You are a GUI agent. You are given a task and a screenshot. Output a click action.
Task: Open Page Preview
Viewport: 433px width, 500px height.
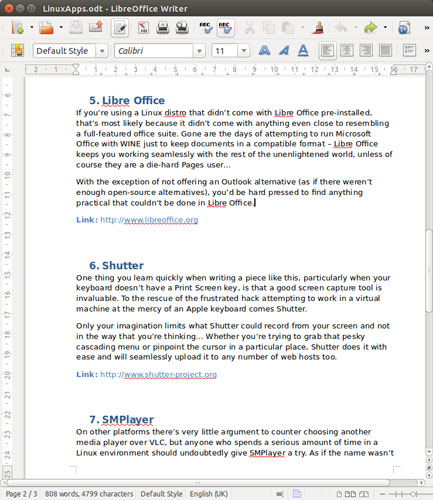(182, 28)
